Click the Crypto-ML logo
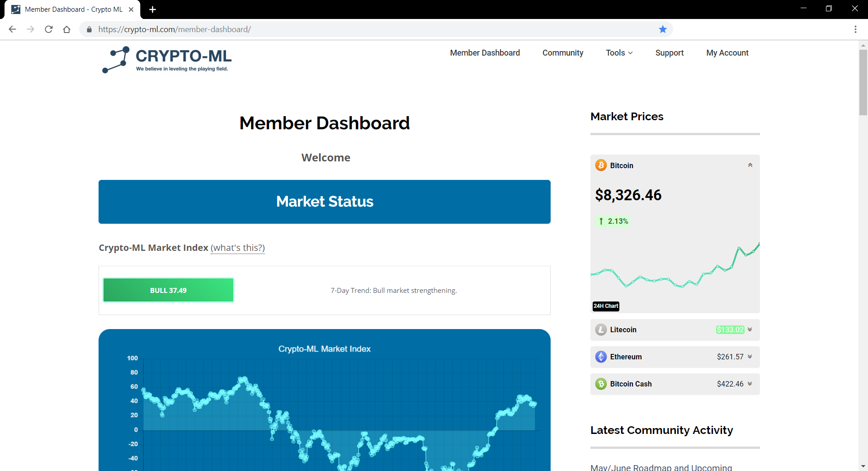 [x=167, y=60]
